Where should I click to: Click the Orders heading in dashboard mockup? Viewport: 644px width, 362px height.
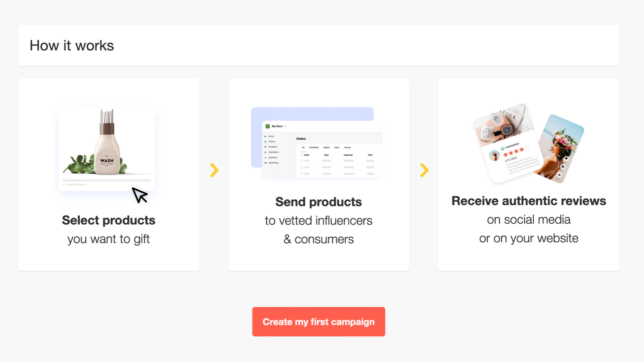(301, 138)
